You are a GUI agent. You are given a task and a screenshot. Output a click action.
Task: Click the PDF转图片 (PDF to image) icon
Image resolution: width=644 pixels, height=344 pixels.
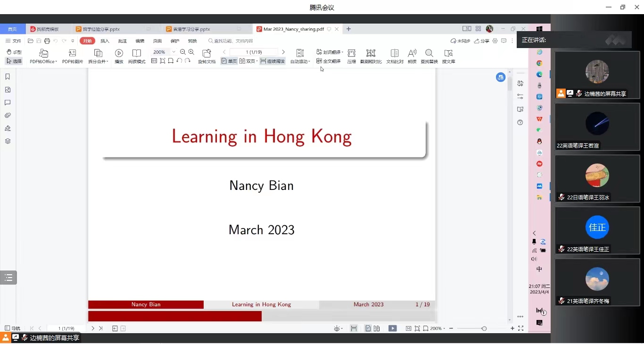pyautogui.click(x=72, y=53)
